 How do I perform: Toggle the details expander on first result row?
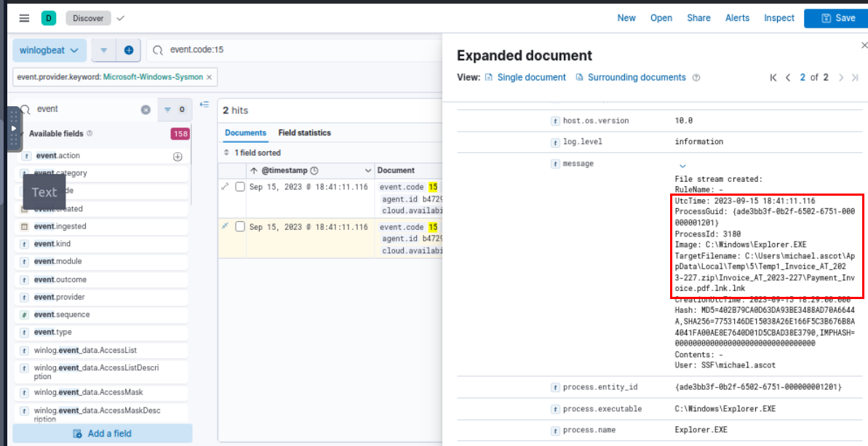(x=226, y=187)
